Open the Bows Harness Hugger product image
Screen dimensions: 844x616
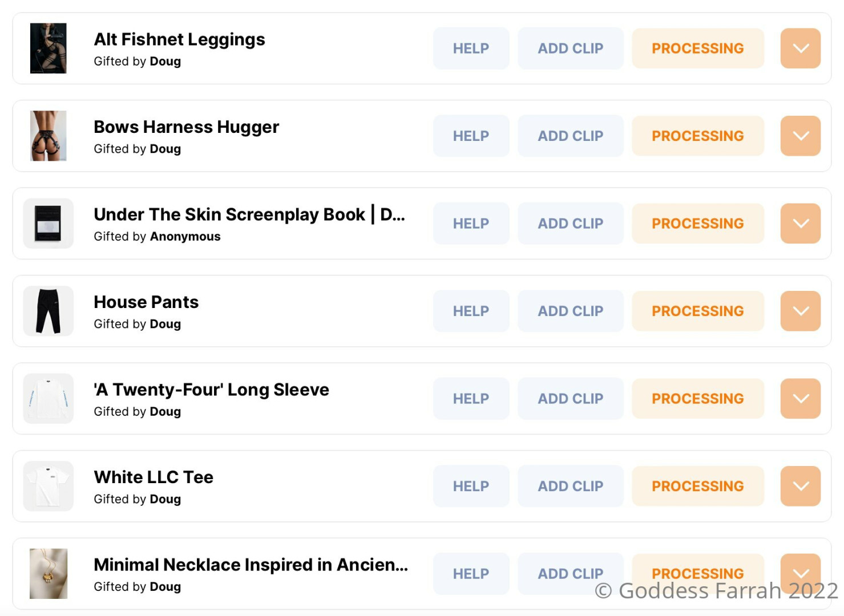[48, 136]
